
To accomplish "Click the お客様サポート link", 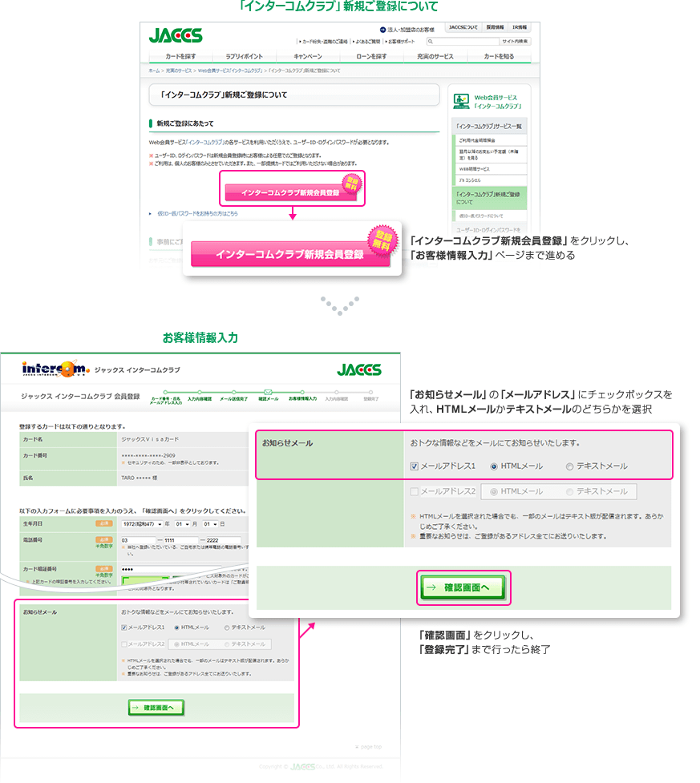I will click(401, 42).
